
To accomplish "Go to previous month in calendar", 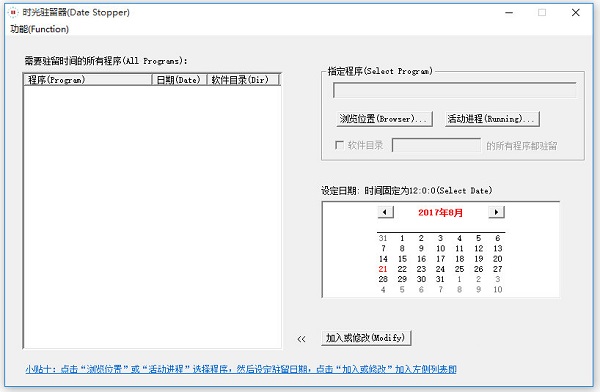I will (x=385, y=212).
